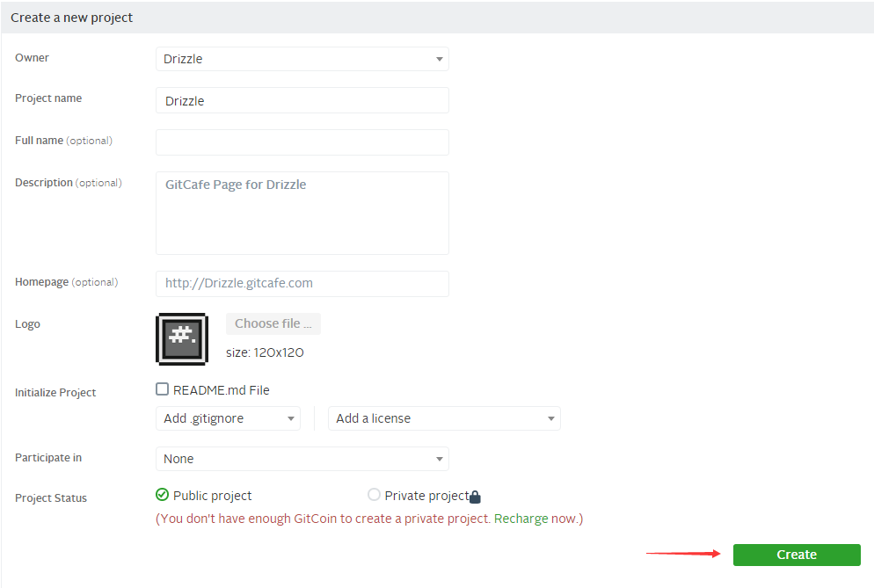Screen dimensions: 874x588
Task: Click the Homepage URL input field
Action: pyautogui.click(x=302, y=283)
